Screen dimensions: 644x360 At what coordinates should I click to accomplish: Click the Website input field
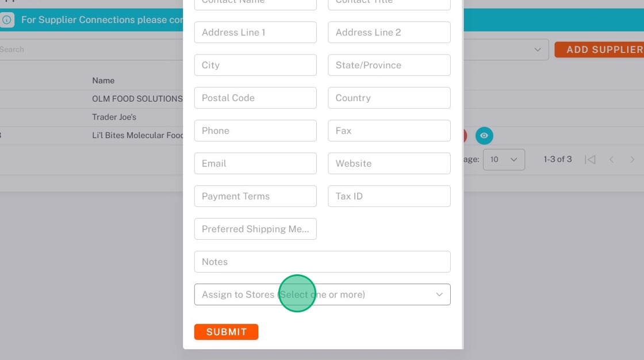(389, 163)
